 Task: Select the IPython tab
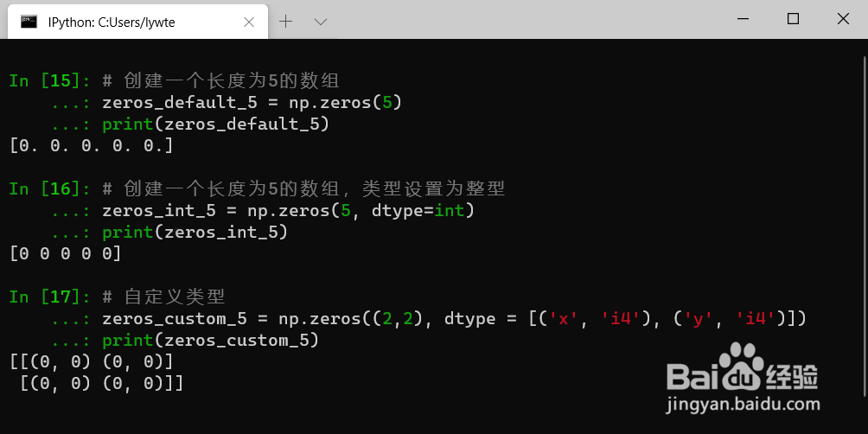tap(137, 22)
